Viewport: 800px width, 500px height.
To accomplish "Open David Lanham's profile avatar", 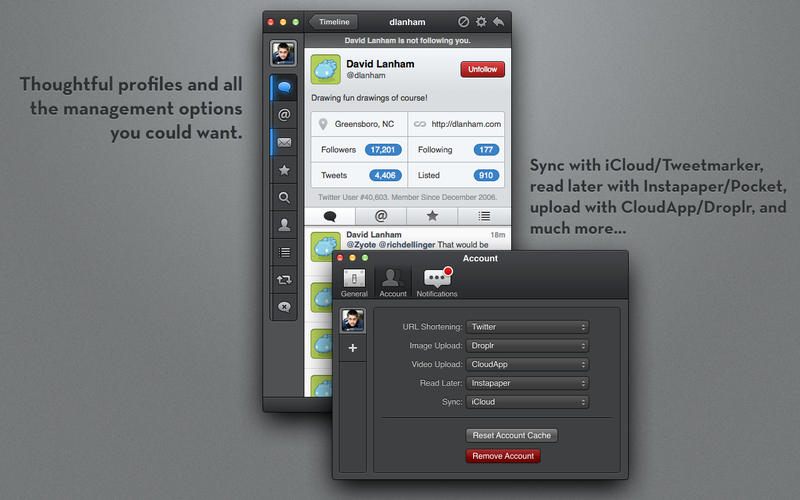I will pos(326,69).
